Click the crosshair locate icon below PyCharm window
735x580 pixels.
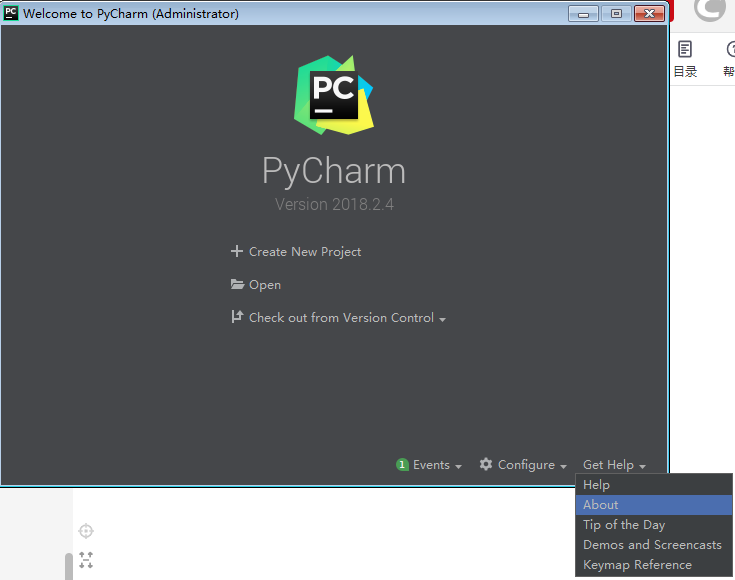click(x=86, y=531)
